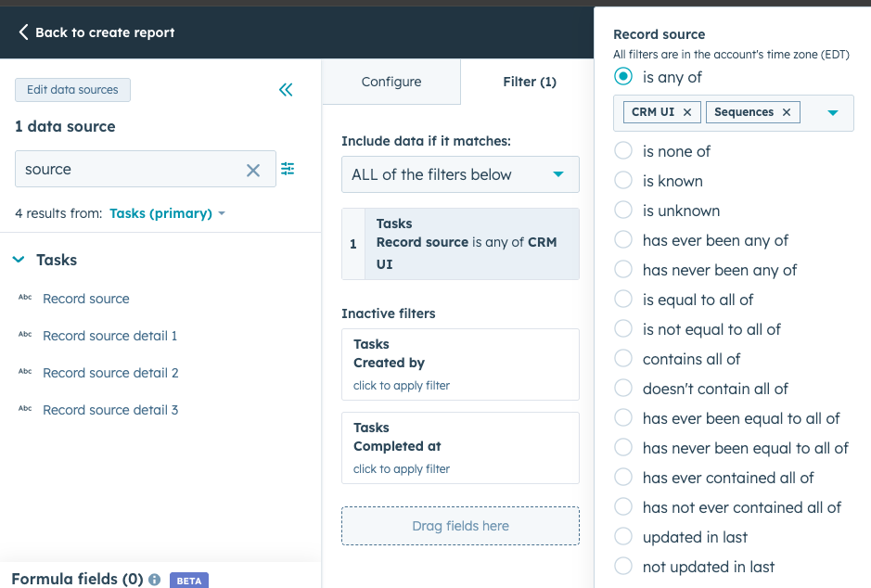The image size is (871, 588).
Task: Collapse the data source sidebar with double chevron
Action: 285,90
